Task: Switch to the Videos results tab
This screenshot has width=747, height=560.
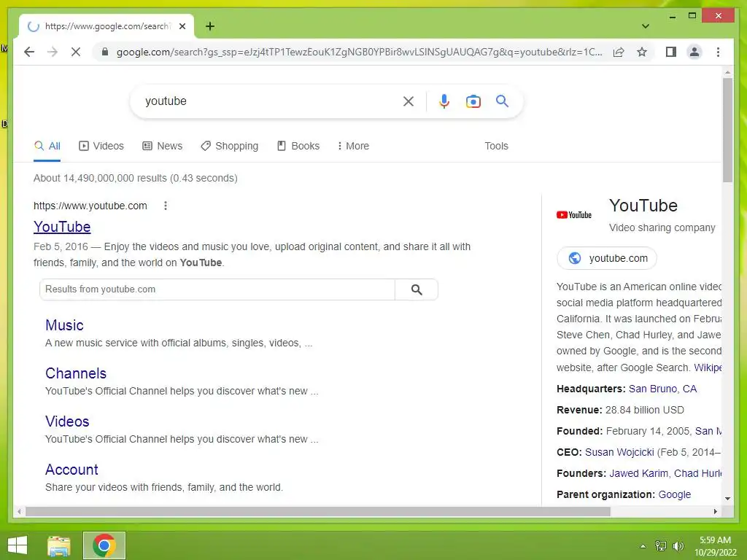Action: [101, 146]
